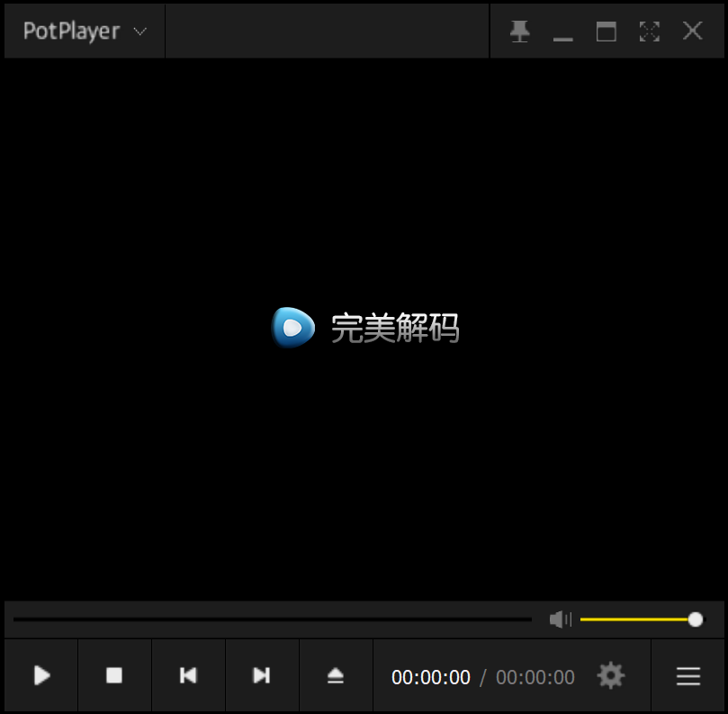Pin the window always on top

click(x=519, y=32)
